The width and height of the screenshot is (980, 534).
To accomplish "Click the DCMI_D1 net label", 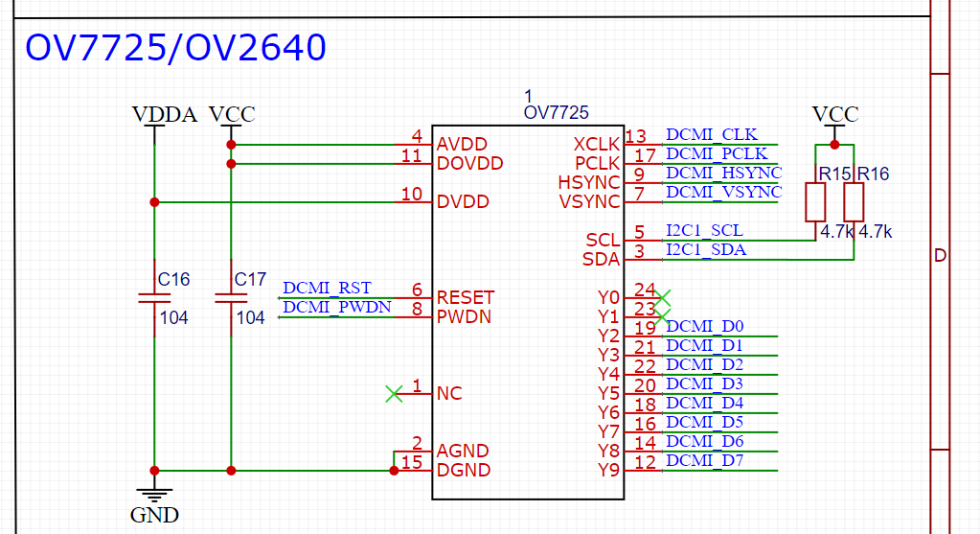I will 704,345.
